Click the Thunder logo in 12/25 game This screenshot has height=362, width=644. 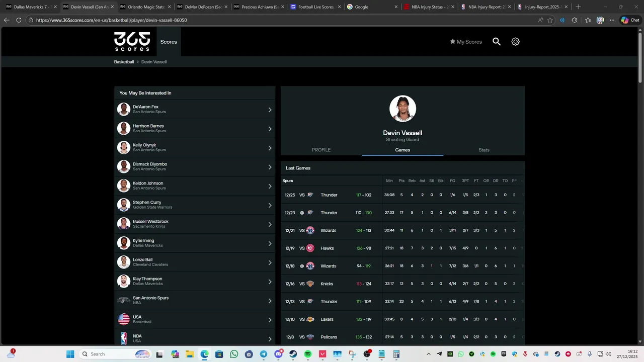click(x=310, y=195)
